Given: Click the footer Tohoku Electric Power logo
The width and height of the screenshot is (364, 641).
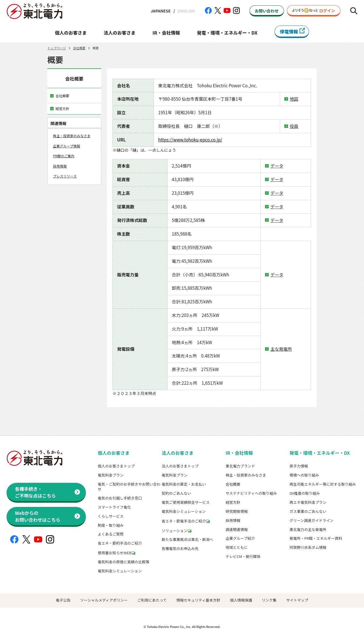Looking at the screenshot, I should coord(35,458).
